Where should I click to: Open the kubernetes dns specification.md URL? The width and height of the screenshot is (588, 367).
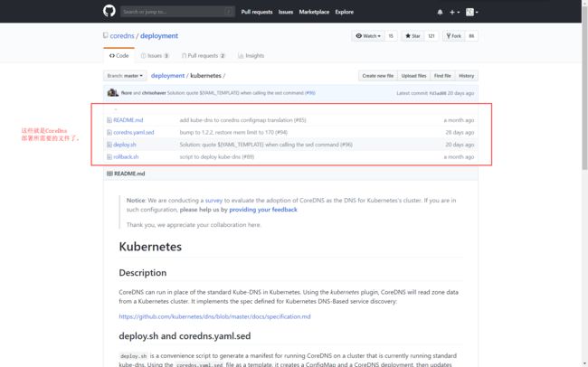[214, 316]
